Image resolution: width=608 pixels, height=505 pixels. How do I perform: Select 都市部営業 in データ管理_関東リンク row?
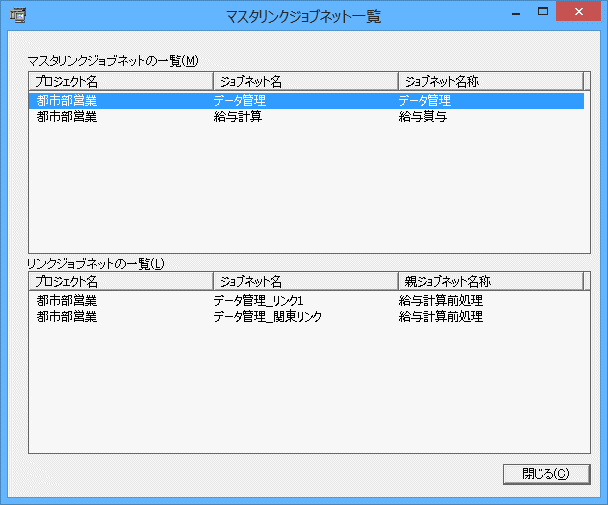[x=67, y=316]
